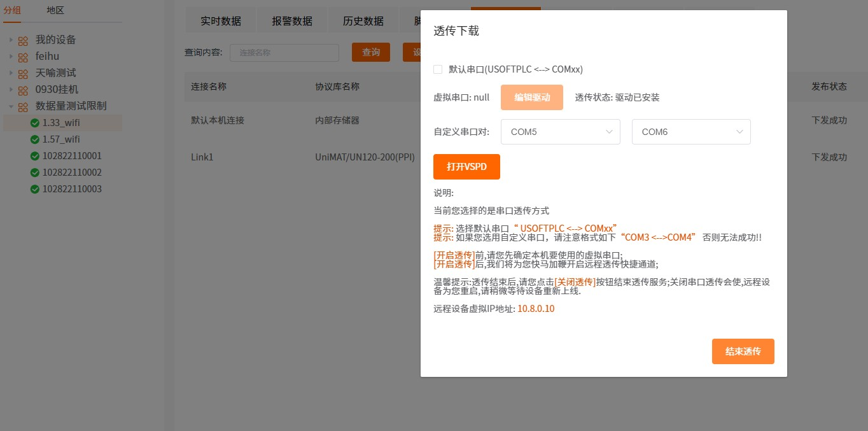This screenshot has height=431, width=868.
Task: Click the 打开VSPD button
Action: click(x=466, y=167)
